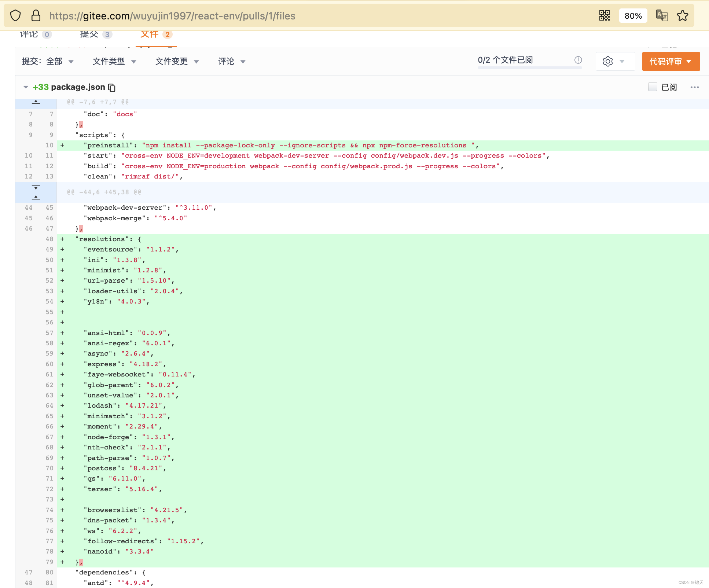Click the 0/2 个文件已阅 progress bar

(530, 67)
